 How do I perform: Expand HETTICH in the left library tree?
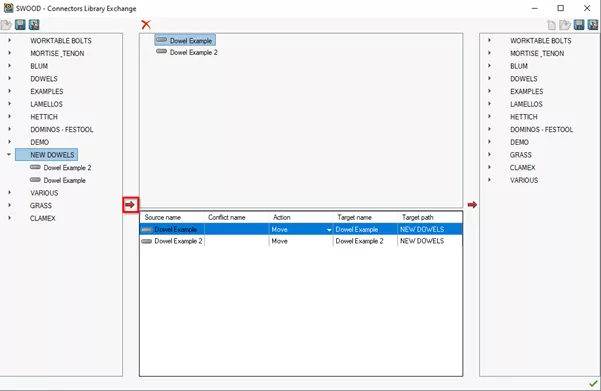(10, 116)
